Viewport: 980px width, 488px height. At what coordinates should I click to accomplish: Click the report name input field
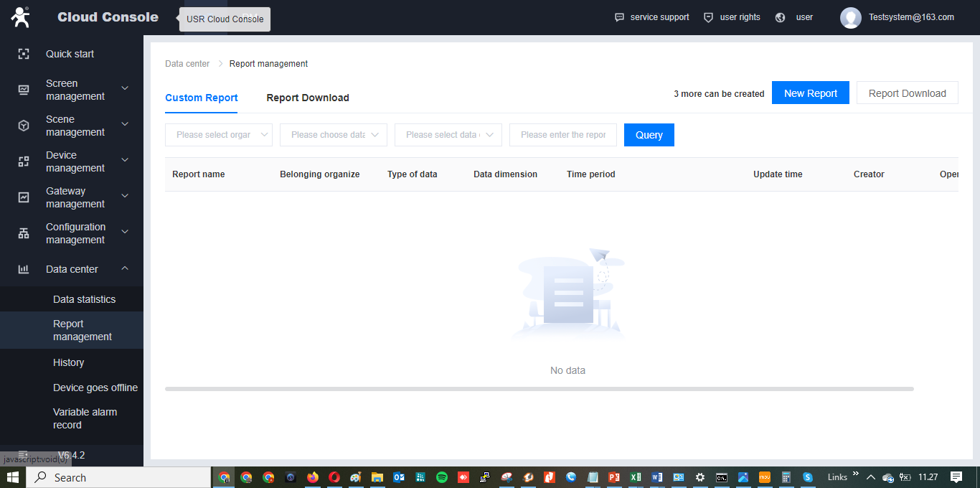562,135
